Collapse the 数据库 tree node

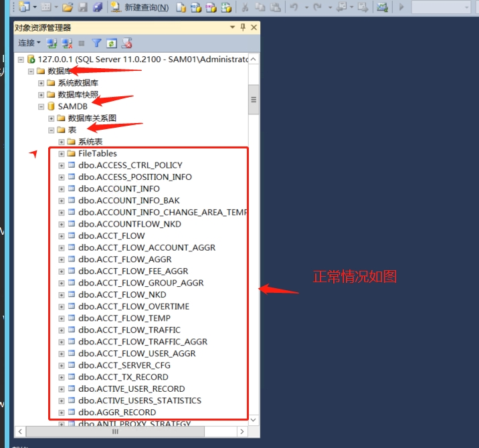[31, 71]
